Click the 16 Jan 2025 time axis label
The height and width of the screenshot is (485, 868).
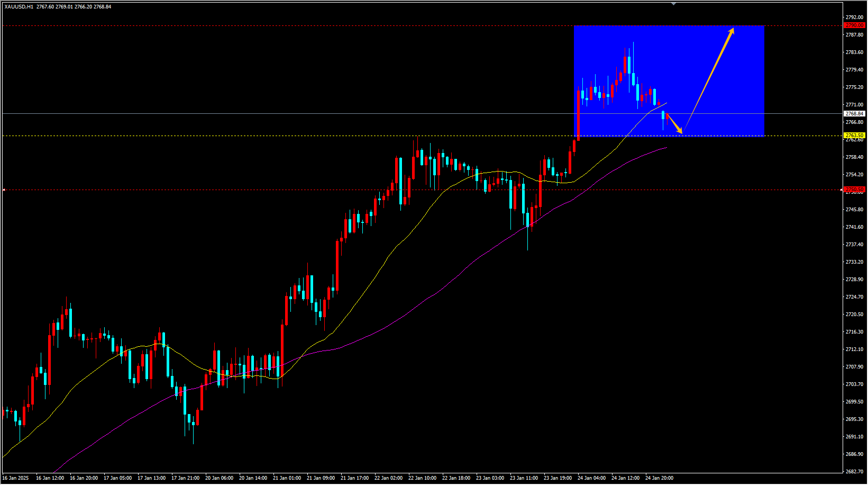coord(16,478)
